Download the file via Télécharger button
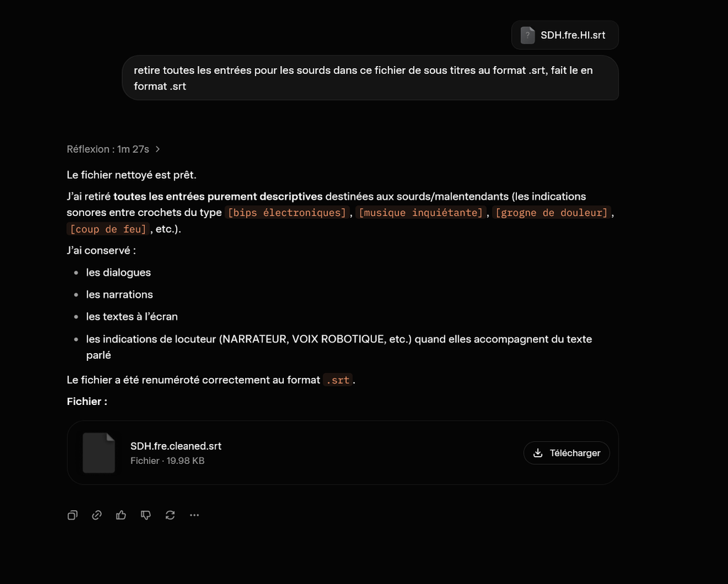This screenshot has width=728, height=584. click(567, 453)
